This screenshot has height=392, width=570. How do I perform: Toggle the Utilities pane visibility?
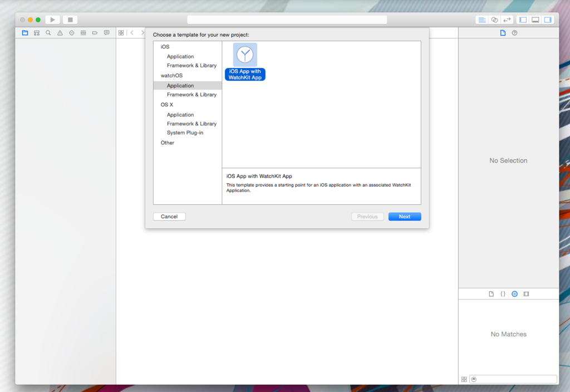click(548, 19)
